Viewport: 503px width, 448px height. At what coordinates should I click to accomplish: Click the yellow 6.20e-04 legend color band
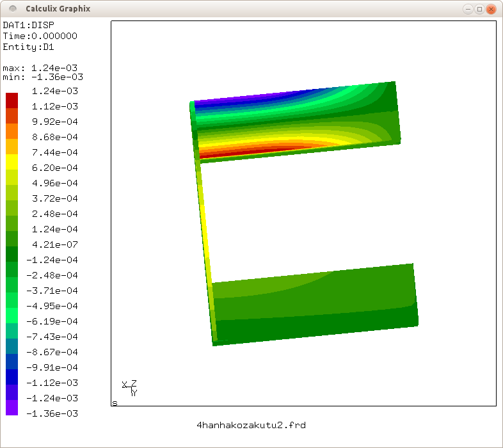[12, 162]
